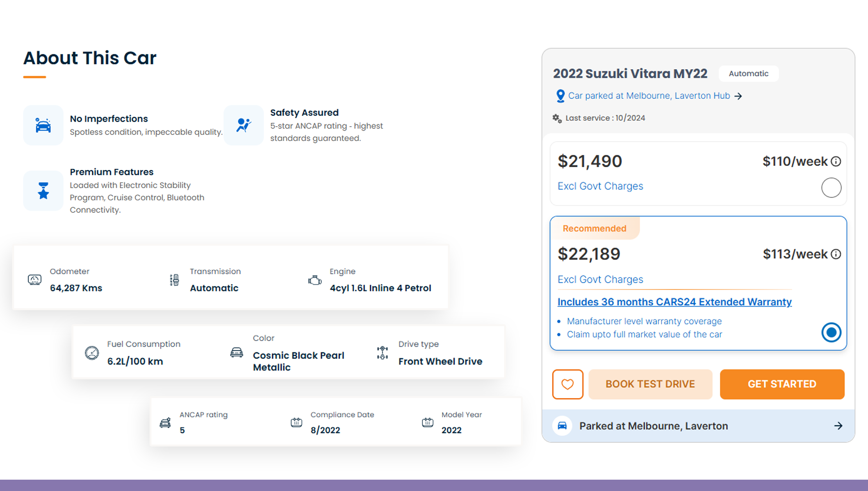Click the heart wishlist icon
This screenshot has width=868, height=491.
(568, 384)
